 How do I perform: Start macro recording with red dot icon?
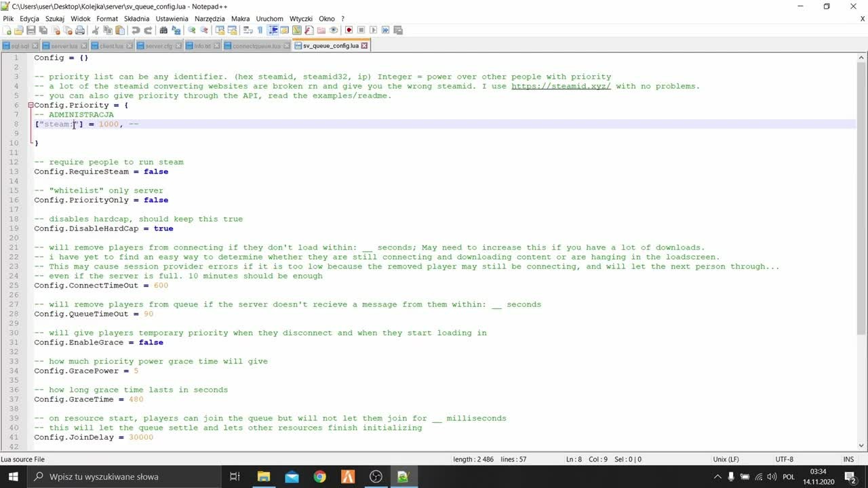pyautogui.click(x=349, y=30)
